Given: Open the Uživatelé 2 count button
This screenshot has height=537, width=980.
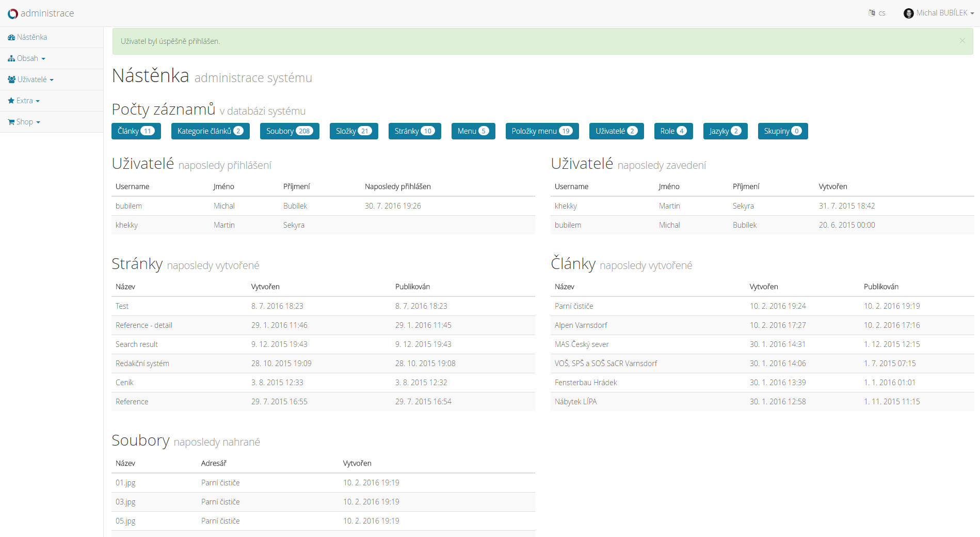Looking at the screenshot, I should (617, 131).
